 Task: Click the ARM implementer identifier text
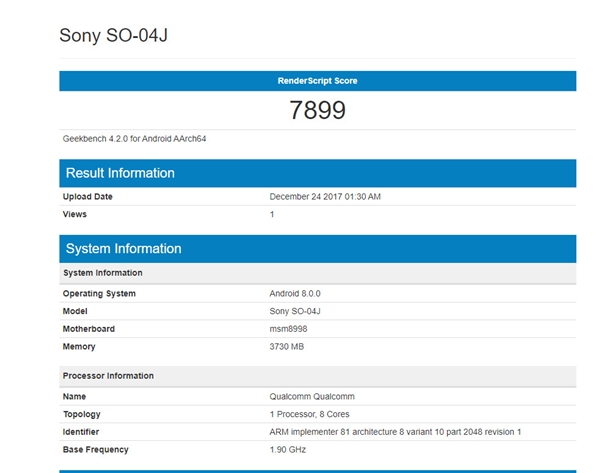(396, 431)
